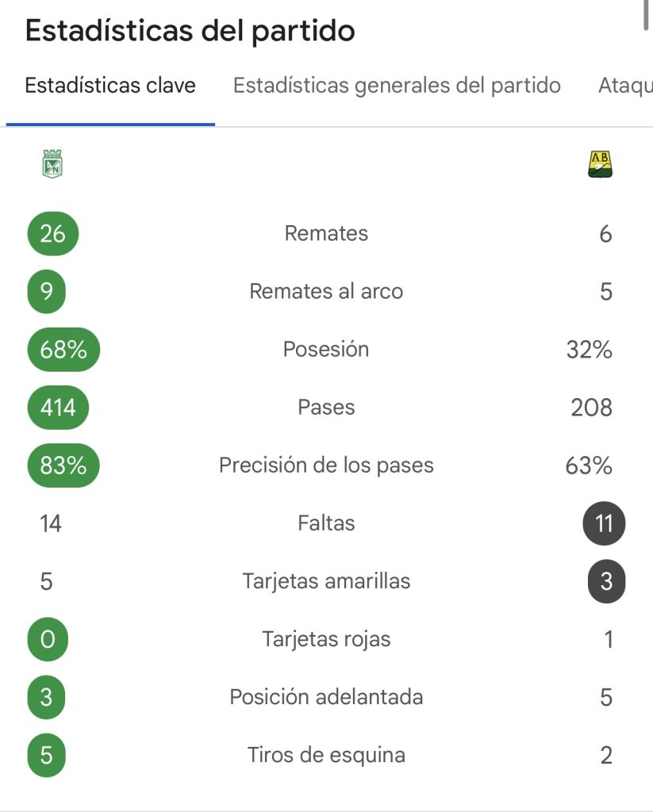The width and height of the screenshot is (653, 812).
Task: Open the partially visible Ataque tab
Action: point(625,86)
